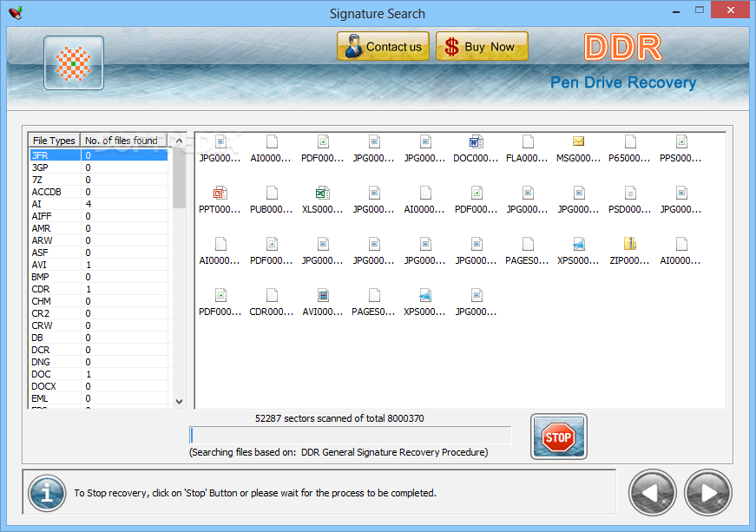Select the DCR file type row
The width and height of the screenshot is (756, 532).
pos(99,350)
